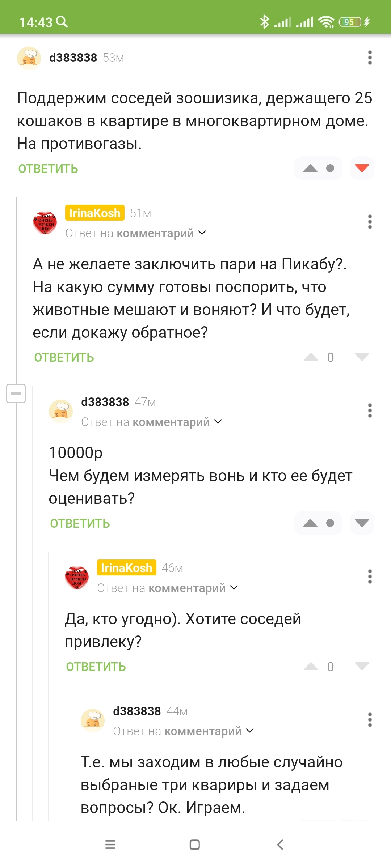Upvote IrinaKosh's 51м comment about пари
The image size is (391, 868).
tap(311, 357)
